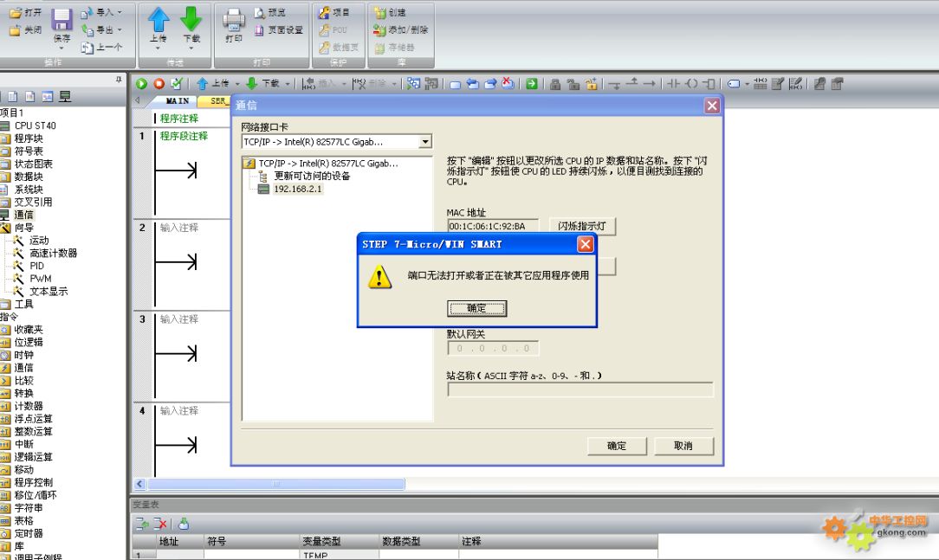
Task: Click 更新可访问的设备 in device tree
Action: [x=312, y=176]
